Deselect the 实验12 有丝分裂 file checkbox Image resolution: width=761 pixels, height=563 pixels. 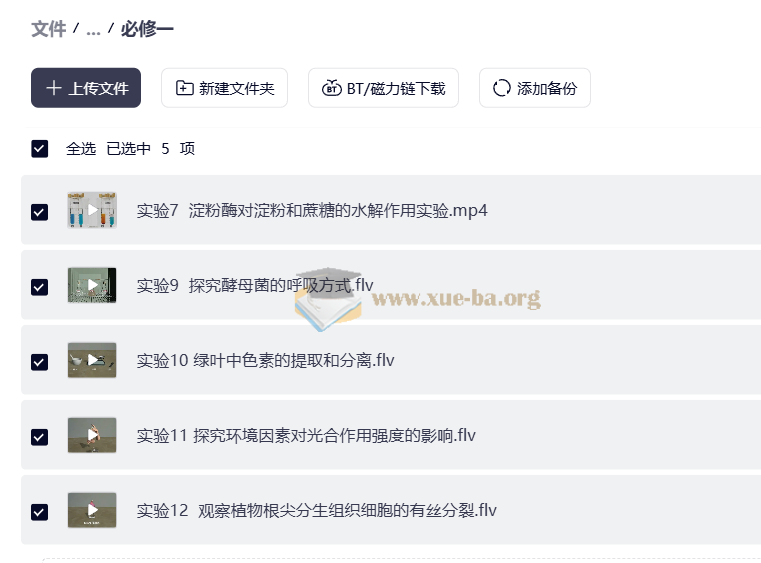point(40,511)
